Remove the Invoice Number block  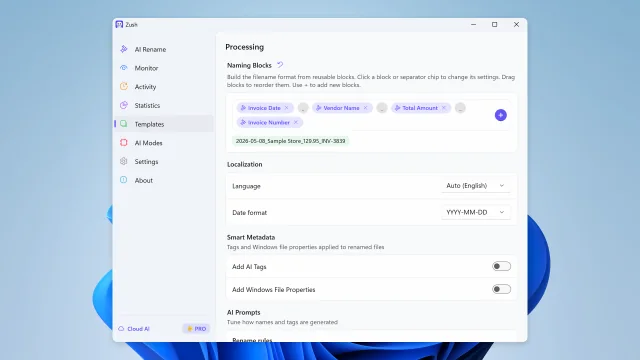(296, 122)
